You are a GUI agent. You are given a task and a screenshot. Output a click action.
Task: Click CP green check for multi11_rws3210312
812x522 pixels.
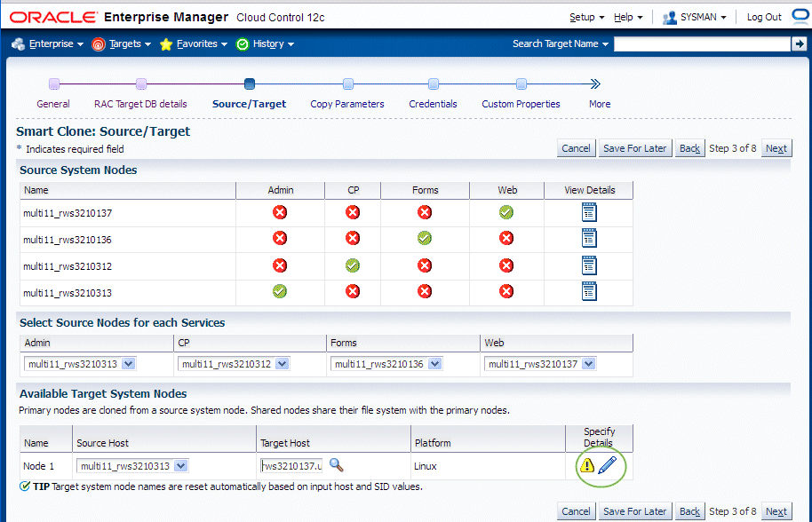[352, 265]
